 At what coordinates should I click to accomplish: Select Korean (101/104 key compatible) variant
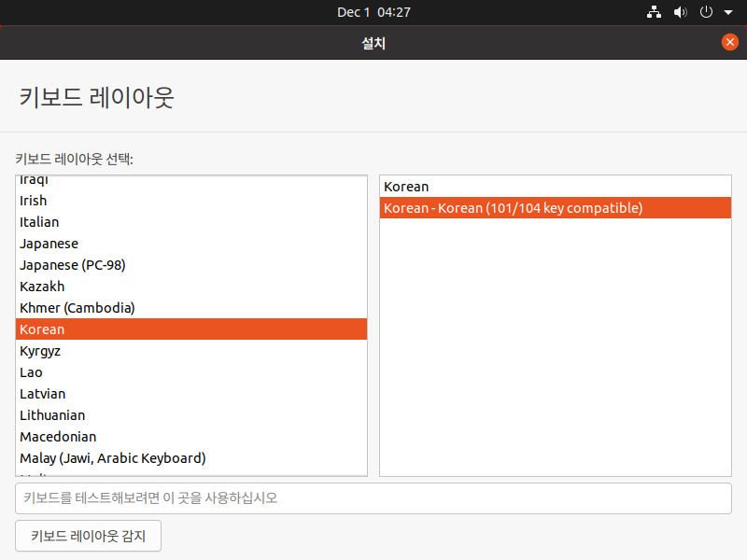(x=555, y=208)
